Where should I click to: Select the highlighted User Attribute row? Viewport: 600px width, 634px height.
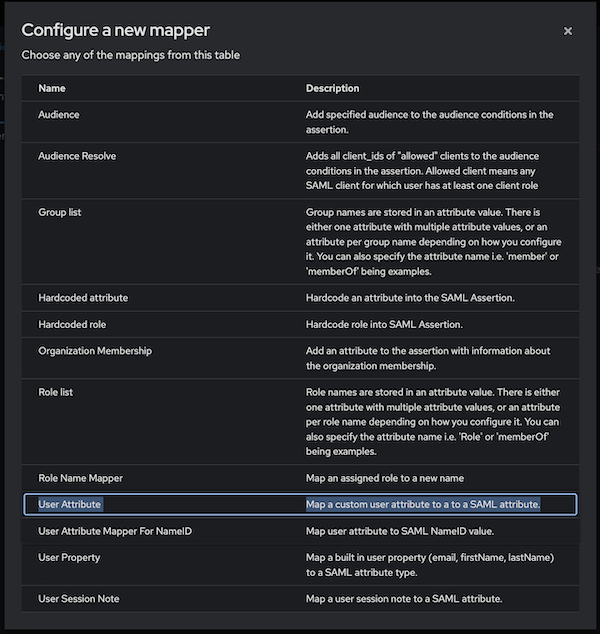point(70,504)
